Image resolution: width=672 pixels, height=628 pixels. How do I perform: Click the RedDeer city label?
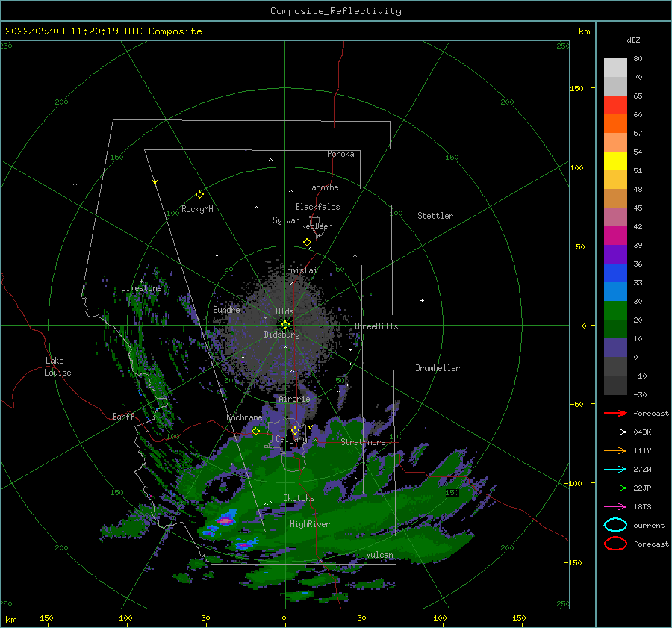pos(317,226)
